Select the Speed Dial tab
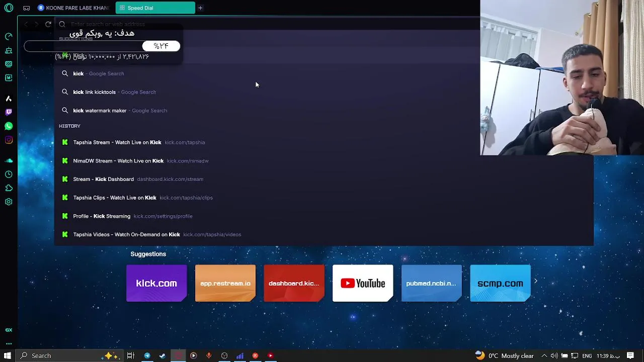644x362 pixels. pos(155,8)
